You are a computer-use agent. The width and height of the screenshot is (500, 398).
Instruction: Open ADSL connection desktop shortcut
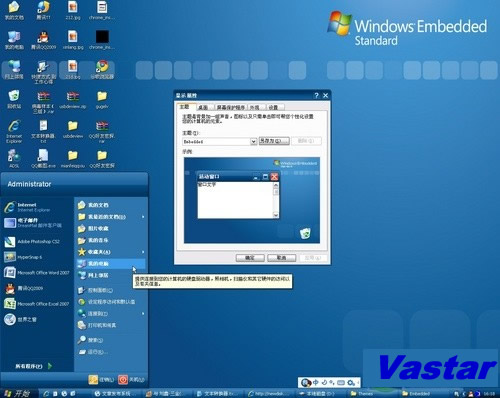(x=14, y=158)
